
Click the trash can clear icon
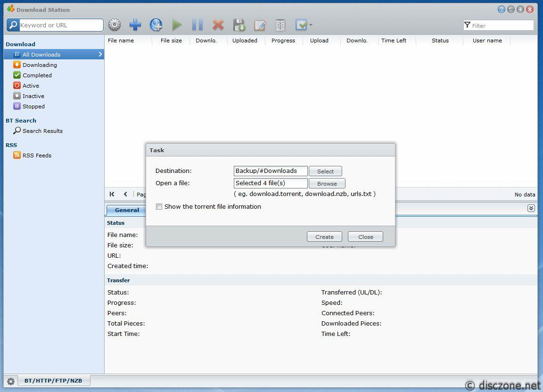tap(280, 25)
